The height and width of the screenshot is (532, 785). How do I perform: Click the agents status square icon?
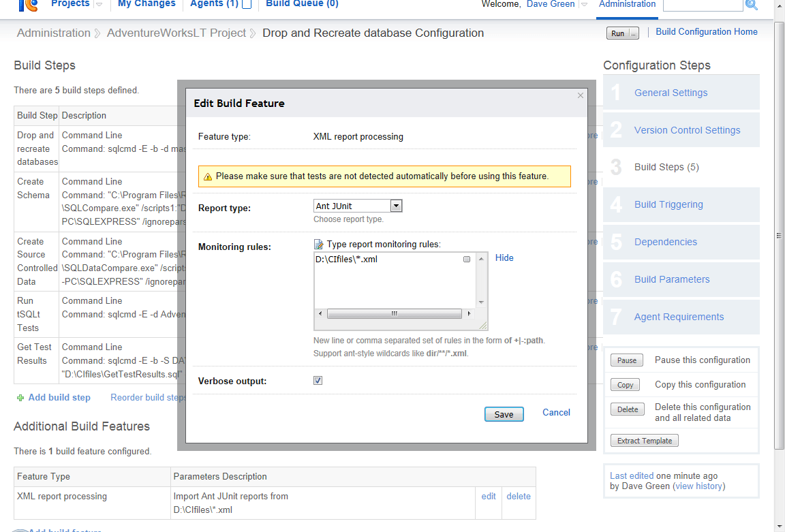(x=246, y=5)
